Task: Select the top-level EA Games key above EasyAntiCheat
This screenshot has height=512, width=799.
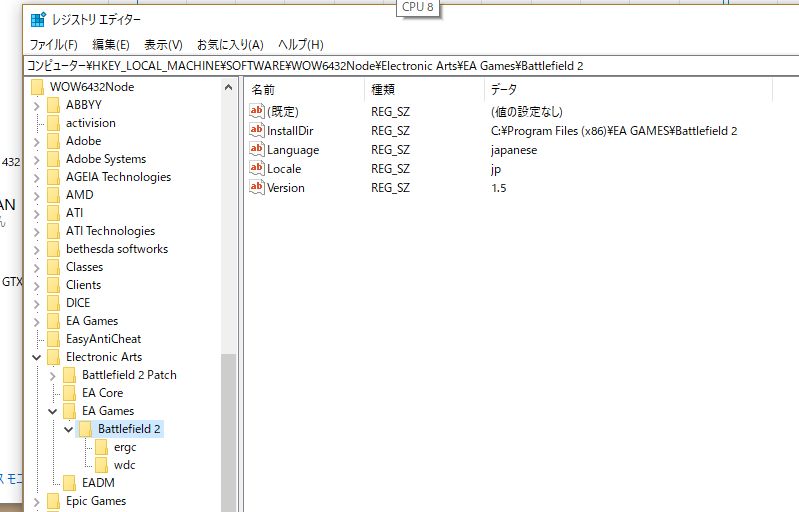Action: 92,321
